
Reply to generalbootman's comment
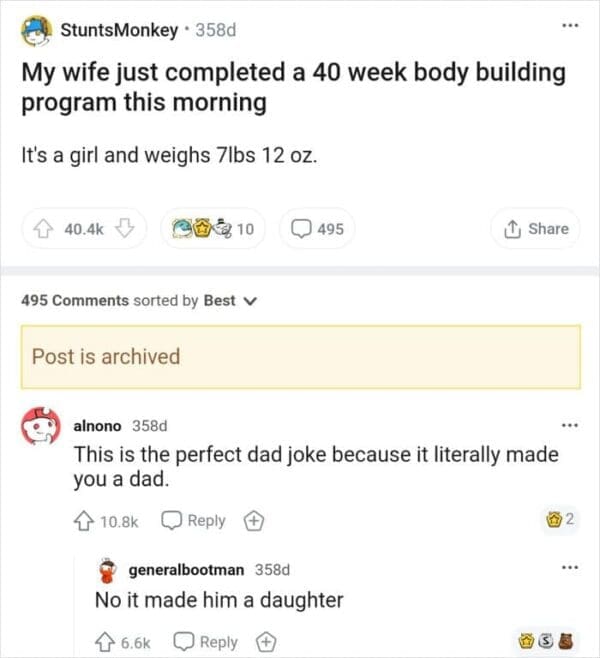[x=208, y=642]
